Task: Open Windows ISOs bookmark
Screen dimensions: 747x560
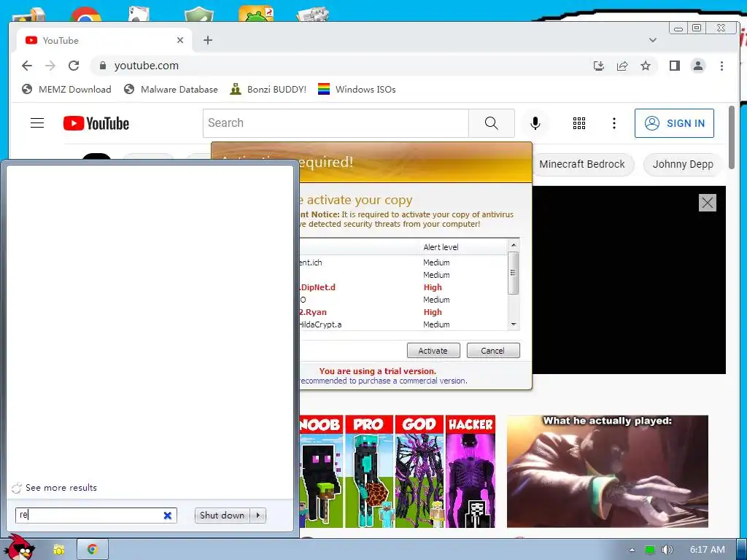Action: click(x=357, y=90)
